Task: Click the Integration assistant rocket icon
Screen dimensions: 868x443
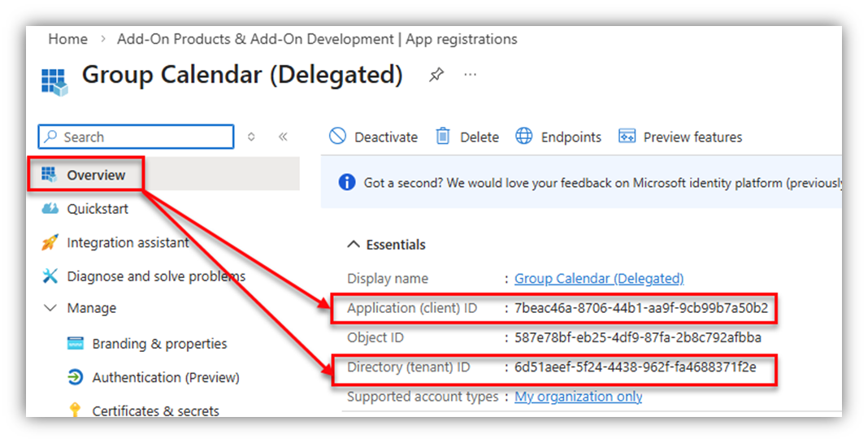Action: [50, 242]
